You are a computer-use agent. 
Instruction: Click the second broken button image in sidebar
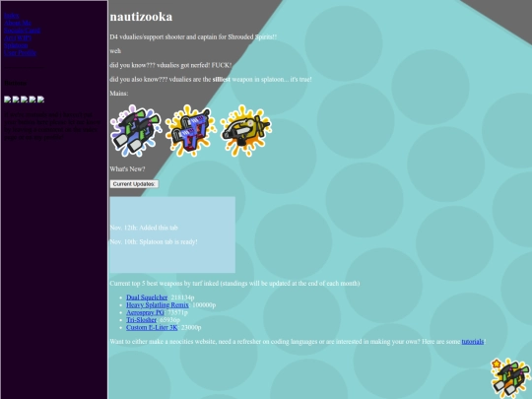[x=16, y=100]
